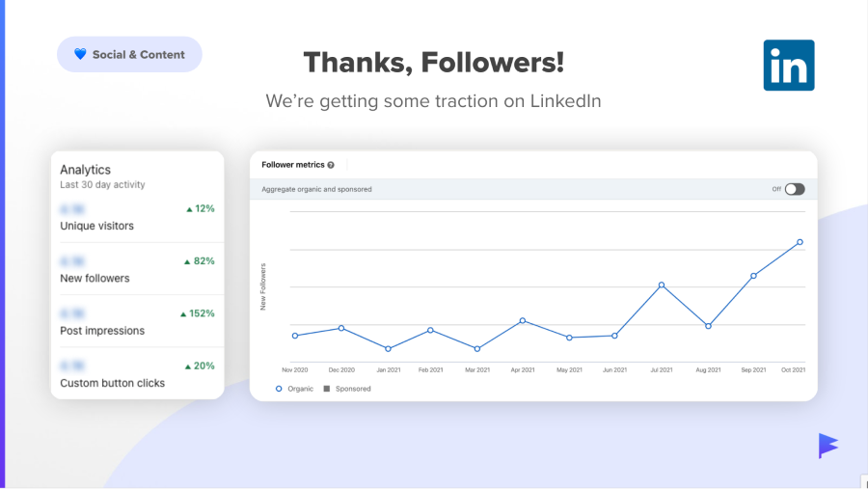Image resolution: width=868 pixels, height=489 pixels.
Task: Select the Nov 2020 data point
Action: coord(295,336)
